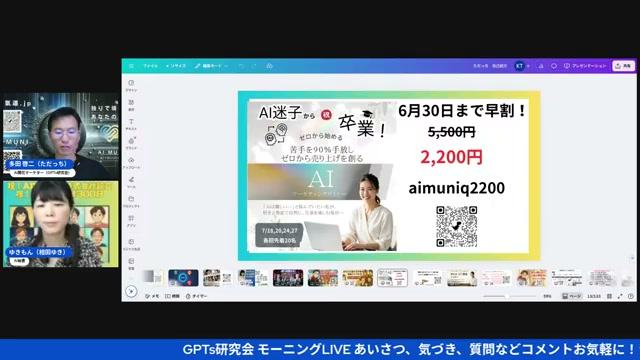This screenshot has height=360, width=640.
Task: Open the リサイズ menu
Action: [176, 66]
